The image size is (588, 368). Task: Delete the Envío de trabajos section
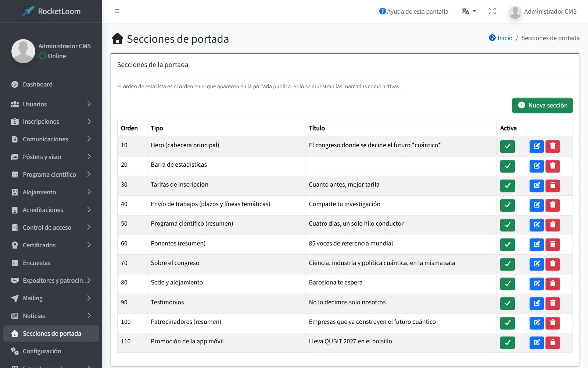coord(553,205)
